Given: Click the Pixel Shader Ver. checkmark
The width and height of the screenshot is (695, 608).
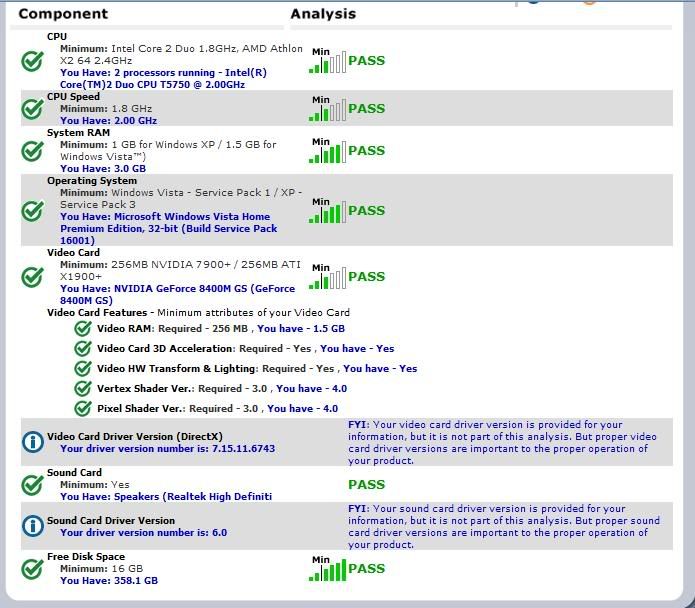Looking at the screenshot, I should [x=83, y=408].
